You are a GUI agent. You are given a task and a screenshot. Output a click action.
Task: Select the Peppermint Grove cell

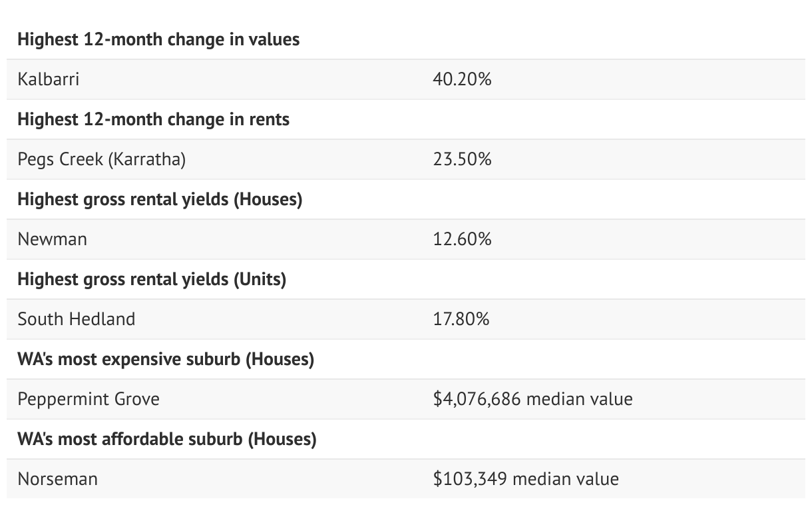89,399
